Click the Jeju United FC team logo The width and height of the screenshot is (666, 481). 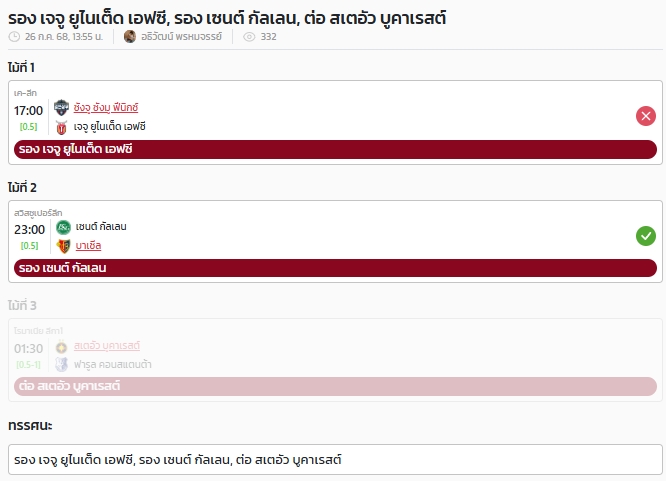coord(62,127)
